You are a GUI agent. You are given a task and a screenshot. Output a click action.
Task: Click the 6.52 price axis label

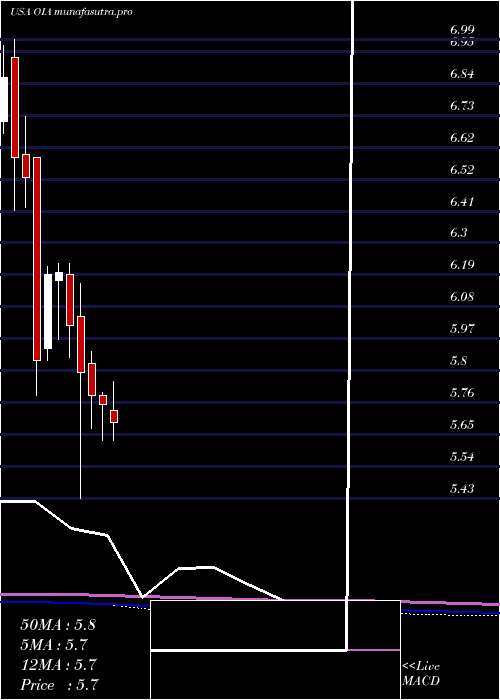(x=462, y=170)
